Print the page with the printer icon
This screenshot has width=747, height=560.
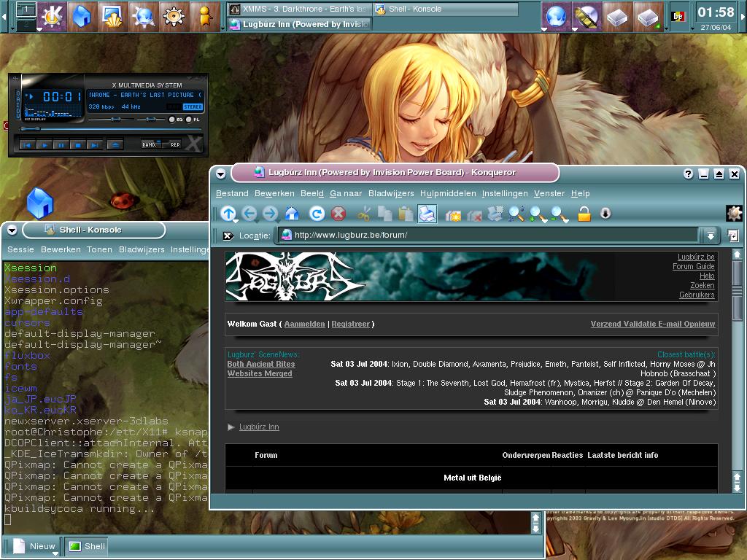(x=427, y=214)
